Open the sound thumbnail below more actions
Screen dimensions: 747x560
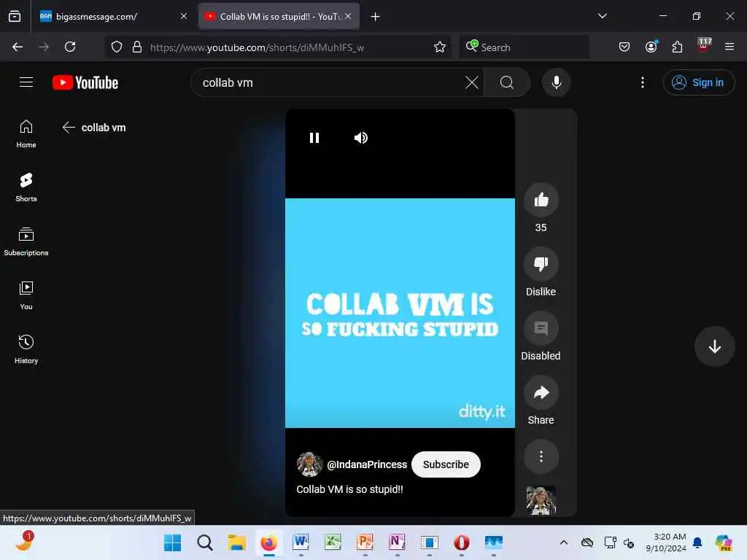[541, 500]
